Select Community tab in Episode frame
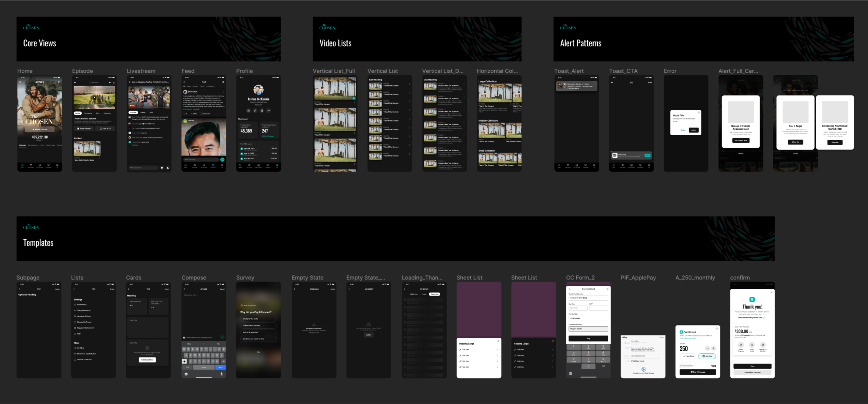 click(x=88, y=113)
